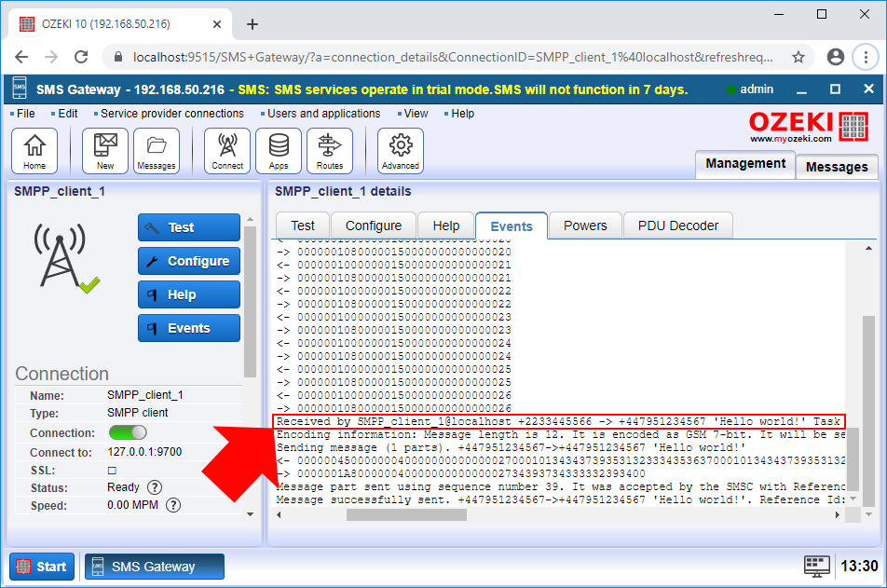Open the Advanced gear toolbar icon
Image resolution: width=887 pixels, height=588 pixels.
[401, 151]
